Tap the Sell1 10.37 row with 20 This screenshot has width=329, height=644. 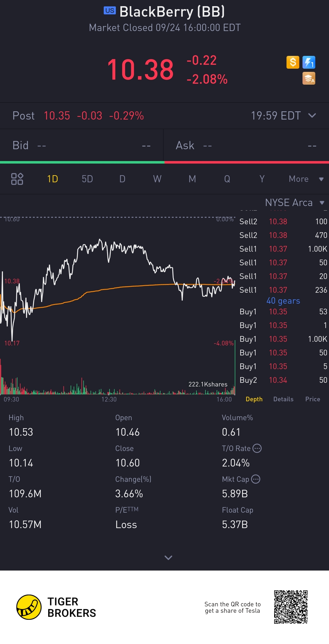click(283, 276)
